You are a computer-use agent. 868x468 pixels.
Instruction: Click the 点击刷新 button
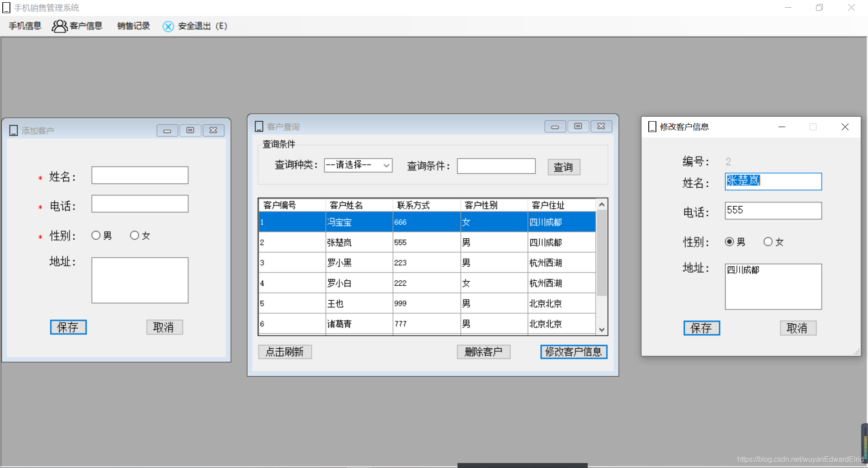[285, 352]
